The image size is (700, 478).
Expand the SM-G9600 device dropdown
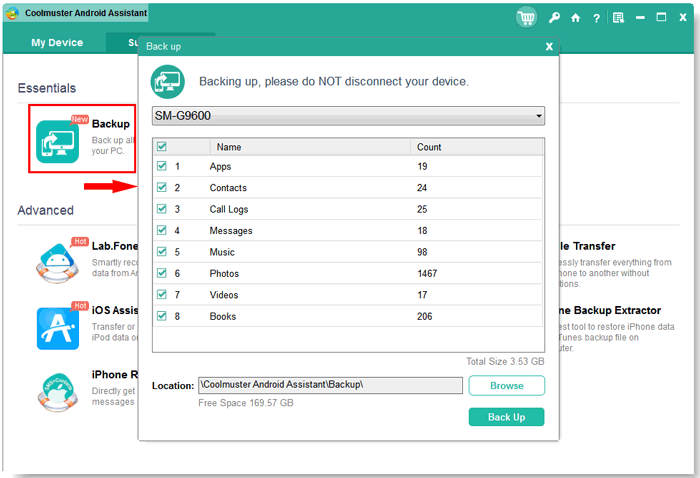[348, 116]
